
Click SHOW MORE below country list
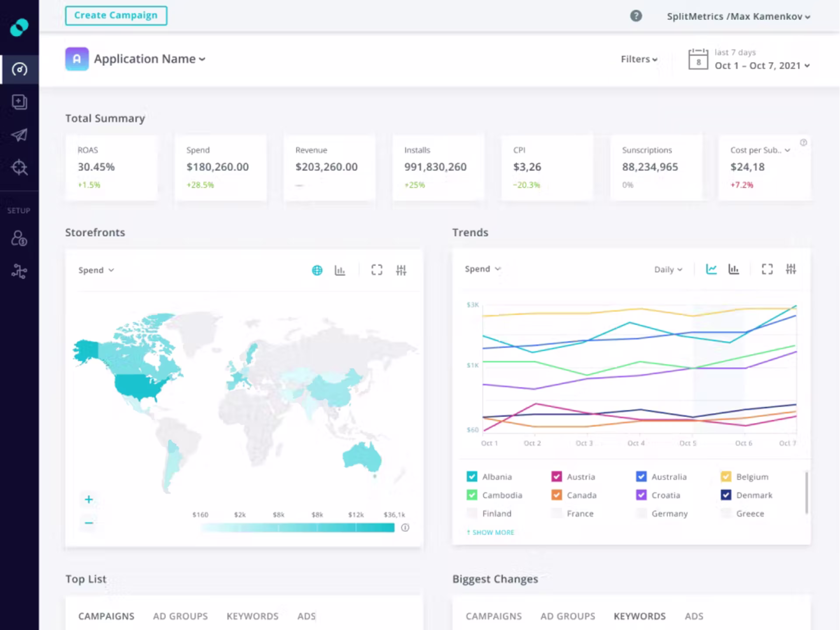click(491, 532)
